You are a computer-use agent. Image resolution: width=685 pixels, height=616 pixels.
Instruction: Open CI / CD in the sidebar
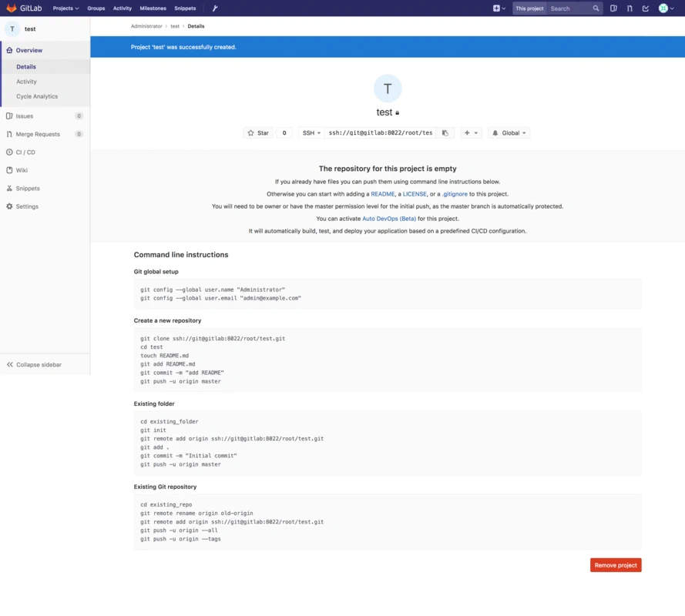point(25,152)
